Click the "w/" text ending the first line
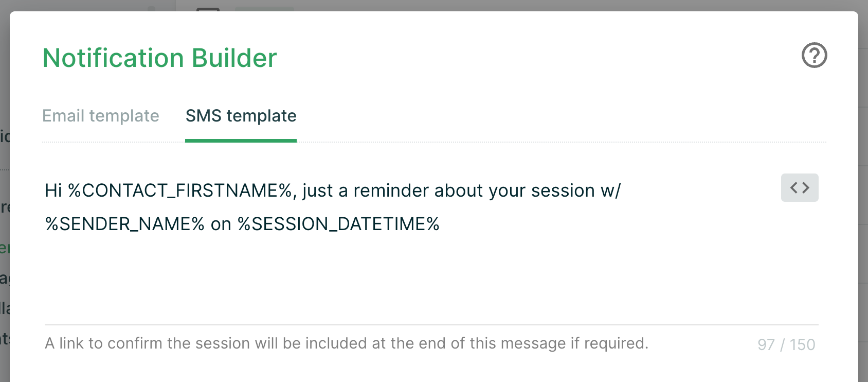868x382 pixels. tap(611, 190)
